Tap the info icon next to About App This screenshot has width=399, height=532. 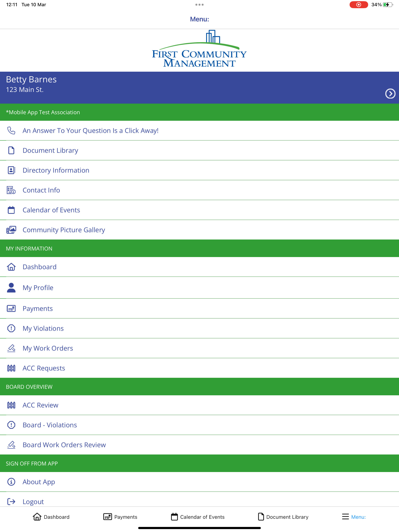coord(11,482)
